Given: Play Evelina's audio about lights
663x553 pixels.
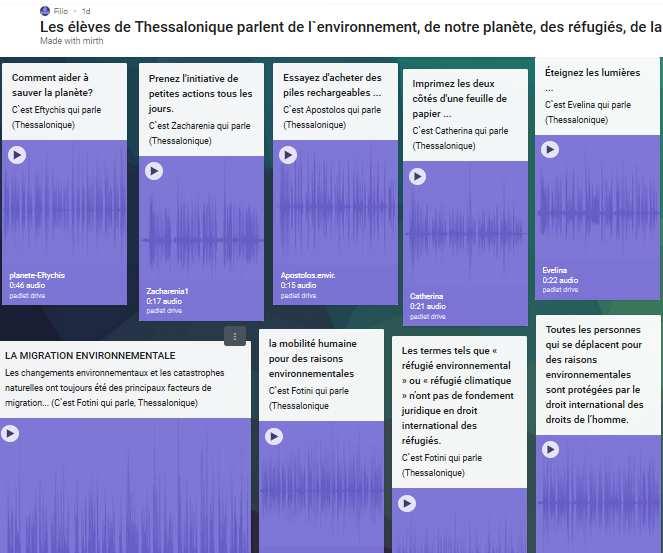Looking at the screenshot, I should (549, 150).
